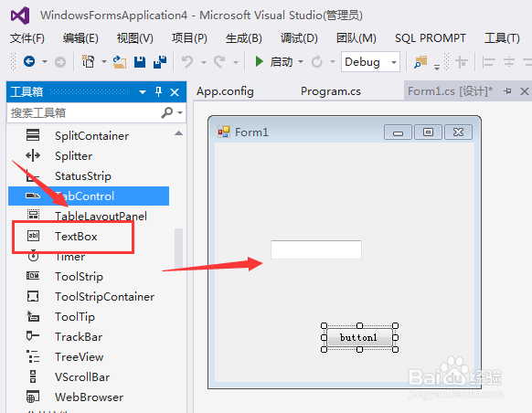532x413 pixels.
Task: Close the Form1.cs design tab
Action: point(524,91)
